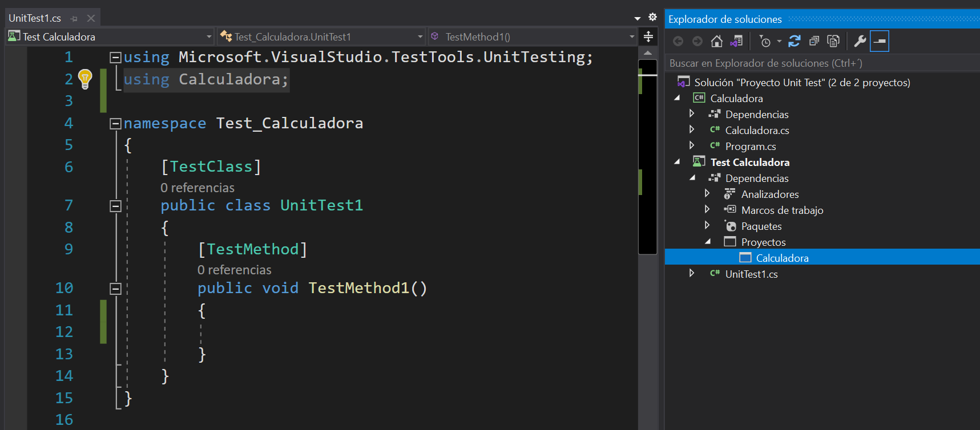980x430 pixels.
Task: Click 'TestMethod1()' in the code editor
Action: coord(368,288)
